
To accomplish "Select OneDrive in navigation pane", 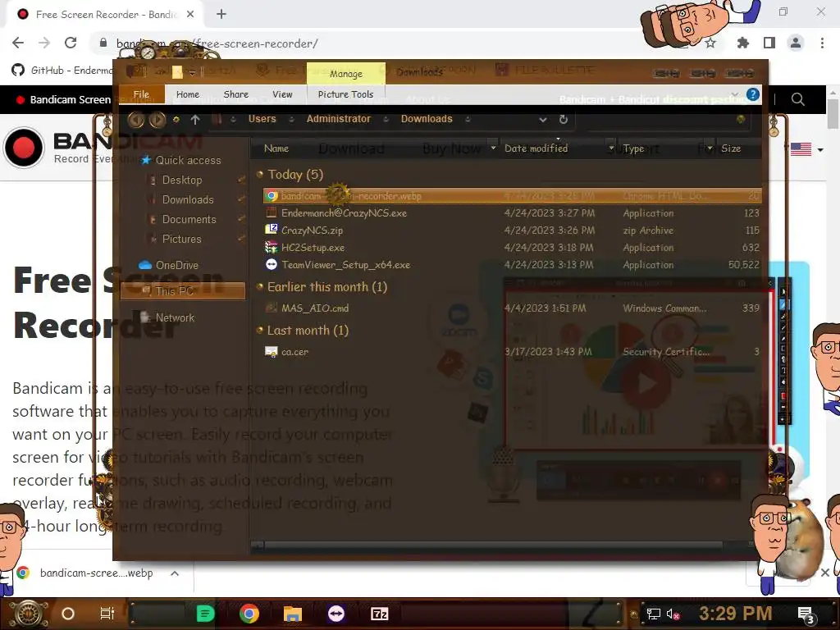I will click(x=177, y=265).
